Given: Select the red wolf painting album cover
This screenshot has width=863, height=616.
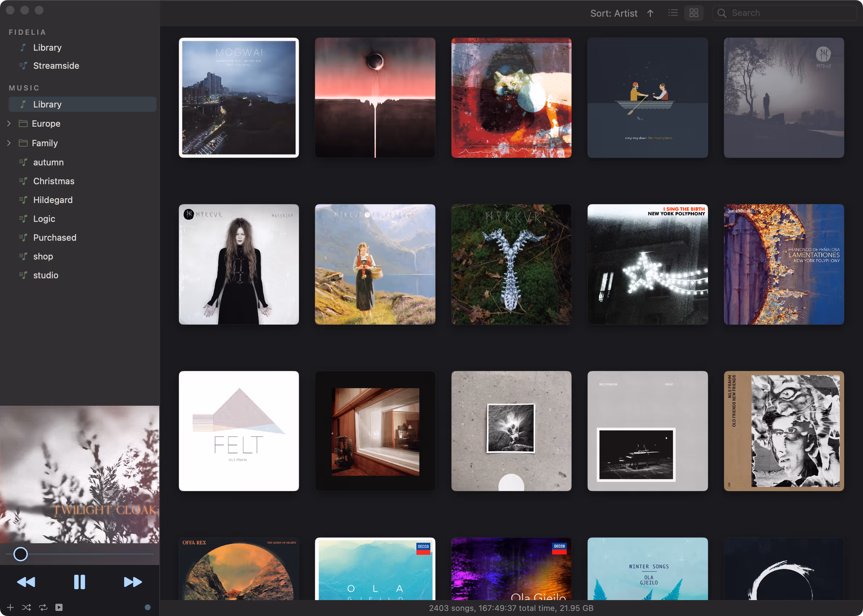Looking at the screenshot, I should 512,97.
